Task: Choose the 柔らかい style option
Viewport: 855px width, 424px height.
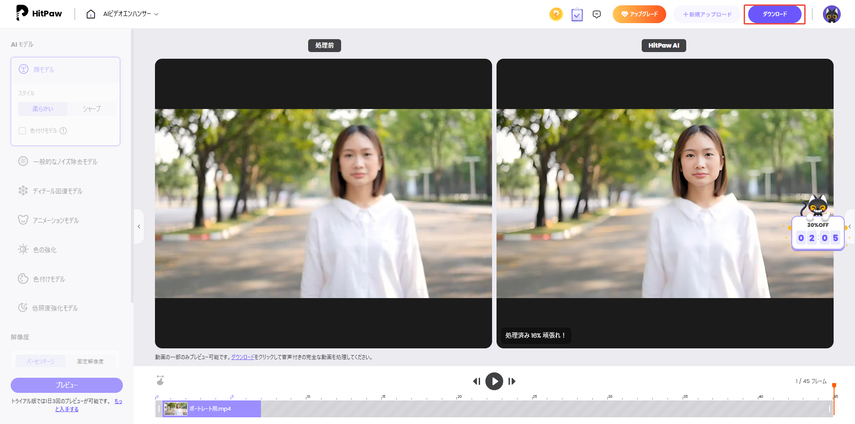Action: pyautogui.click(x=43, y=108)
